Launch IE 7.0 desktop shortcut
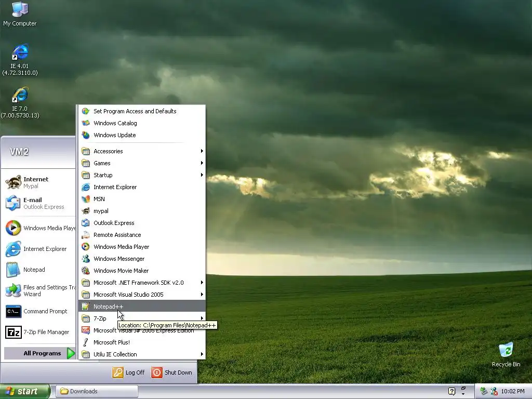The height and width of the screenshot is (399, 532). click(x=20, y=102)
